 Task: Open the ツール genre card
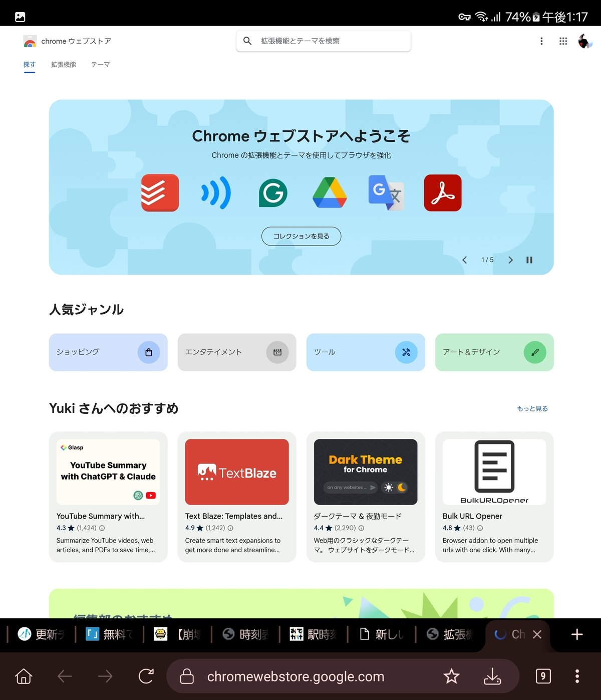tap(366, 352)
